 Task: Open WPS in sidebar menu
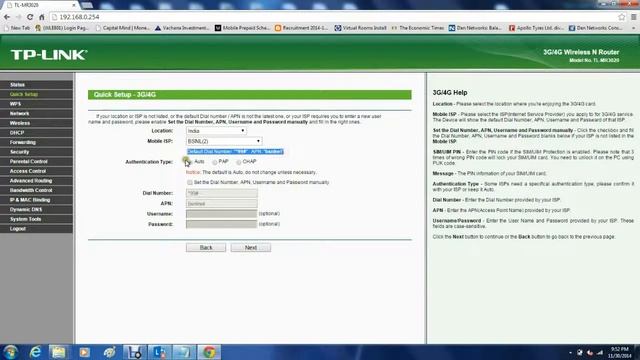pyautogui.click(x=36, y=104)
